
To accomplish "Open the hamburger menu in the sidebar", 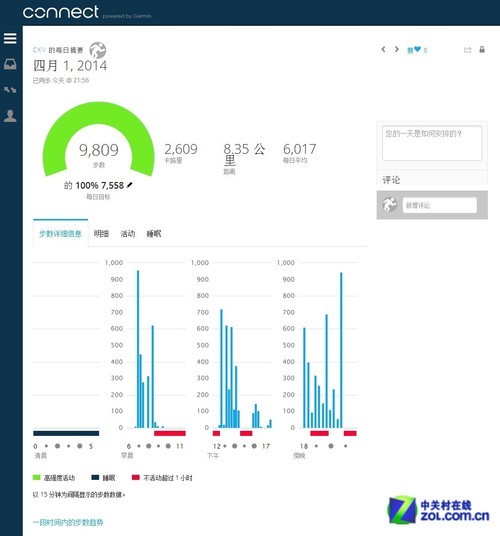I will click(10, 38).
